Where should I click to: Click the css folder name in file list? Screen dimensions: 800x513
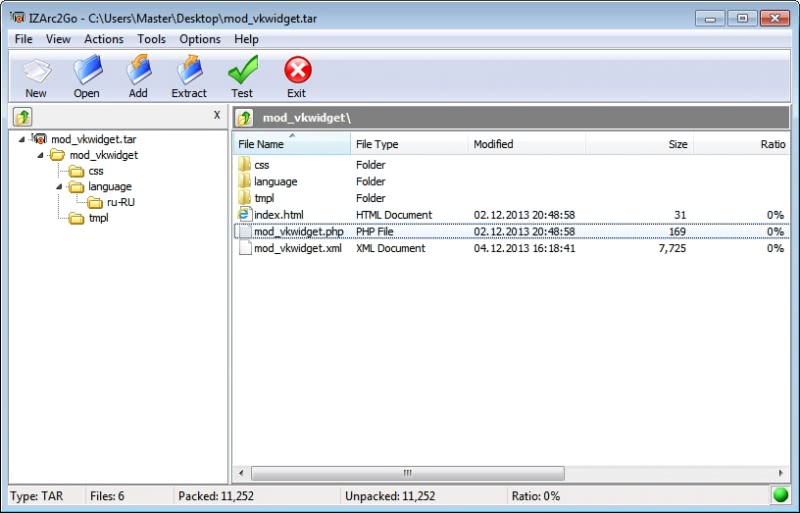pos(261,165)
